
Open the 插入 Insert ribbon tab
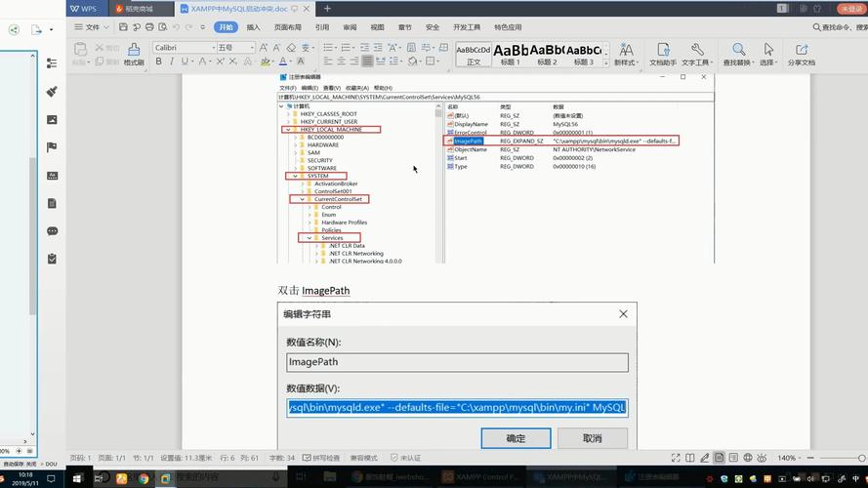coord(253,27)
